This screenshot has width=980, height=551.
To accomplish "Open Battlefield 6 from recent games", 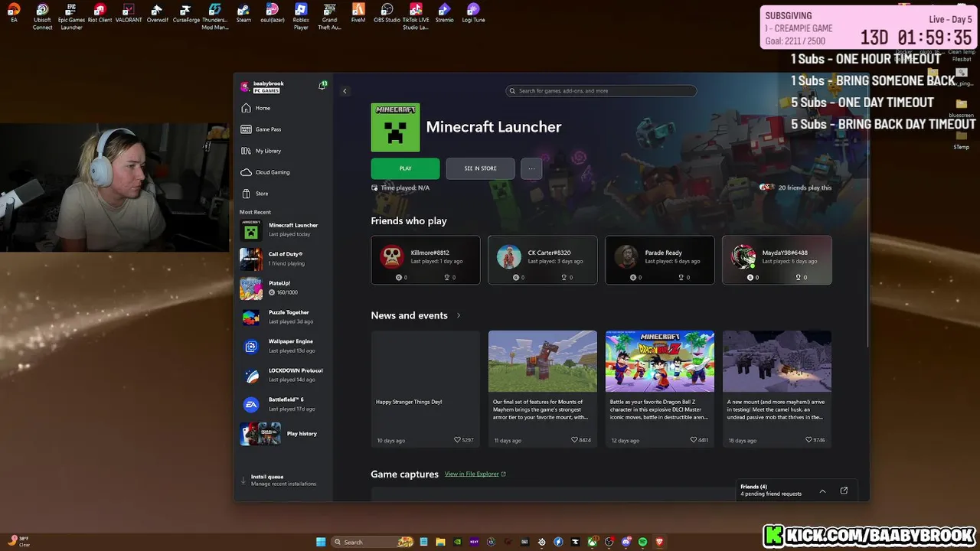I will pyautogui.click(x=284, y=404).
